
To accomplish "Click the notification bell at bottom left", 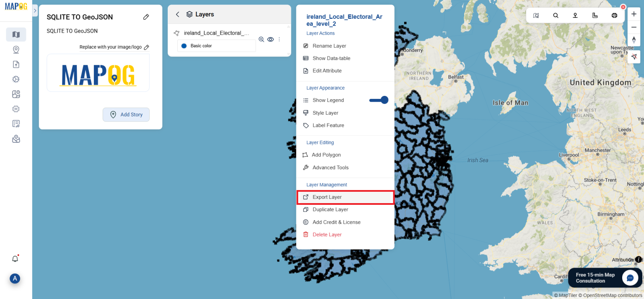I will [15, 258].
